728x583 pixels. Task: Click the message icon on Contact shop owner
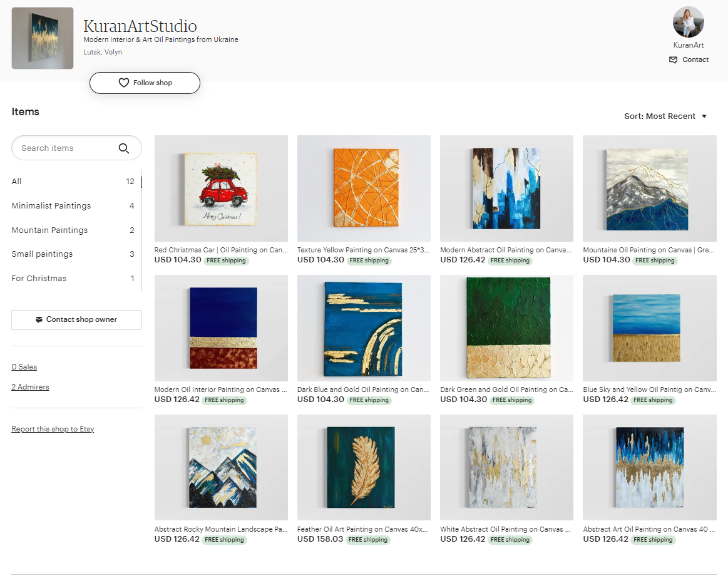[x=39, y=319]
